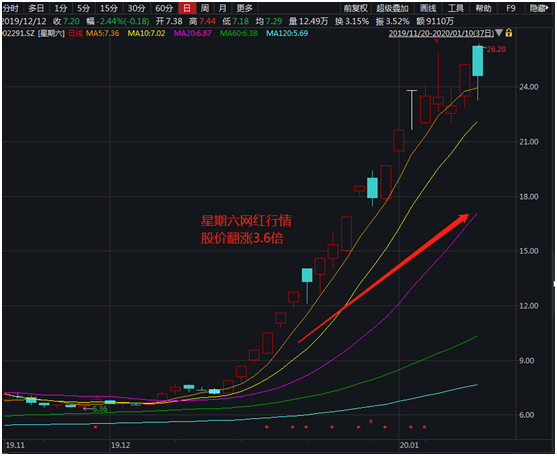Switch to 月 monthly chart
This screenshot has height=456, width=557.
(x=222, y=8)
